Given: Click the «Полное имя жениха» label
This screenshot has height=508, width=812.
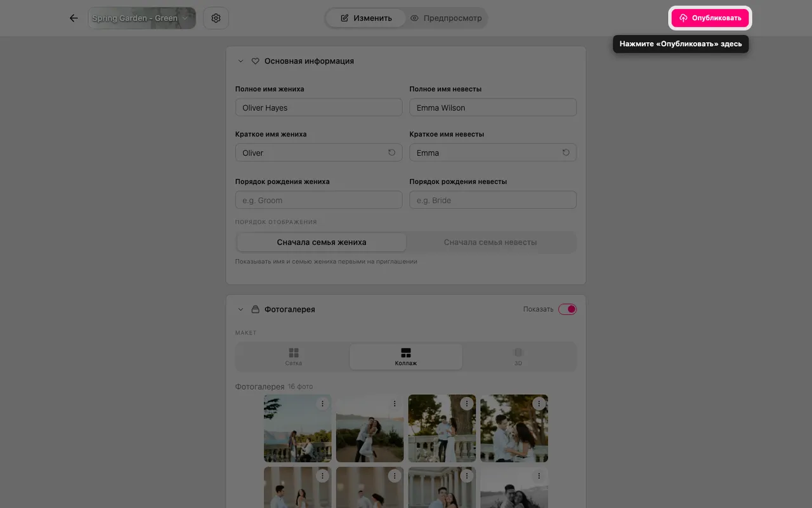Looking at the screenshot, I should (270, 89).
